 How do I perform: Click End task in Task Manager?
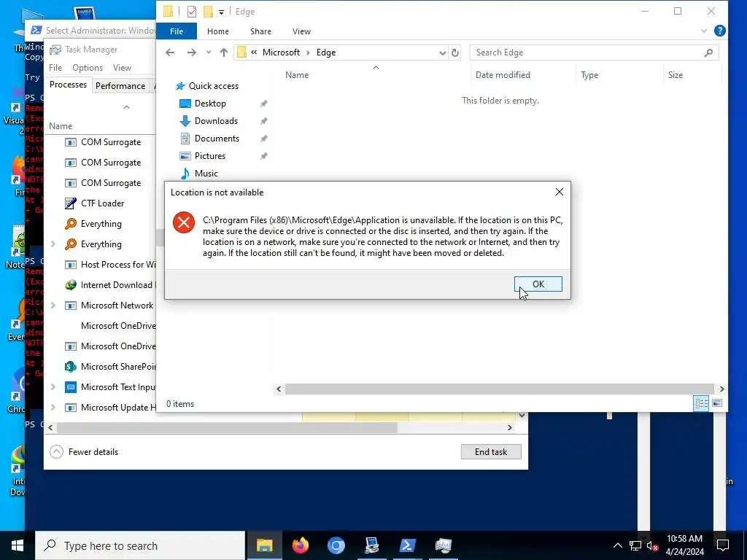pyautogui.click(x=491, y=452)
